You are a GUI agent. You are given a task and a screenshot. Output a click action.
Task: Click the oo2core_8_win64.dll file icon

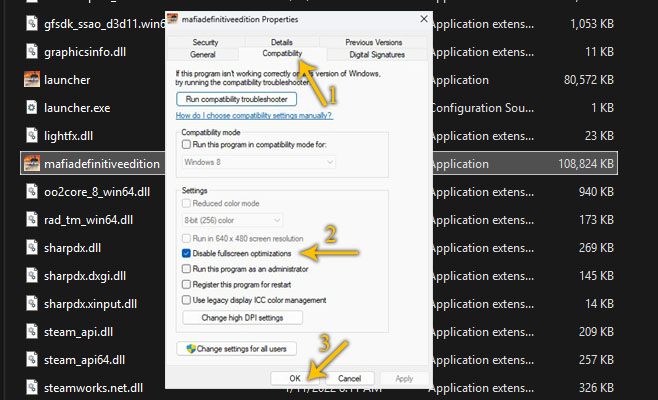pos(32,191)
